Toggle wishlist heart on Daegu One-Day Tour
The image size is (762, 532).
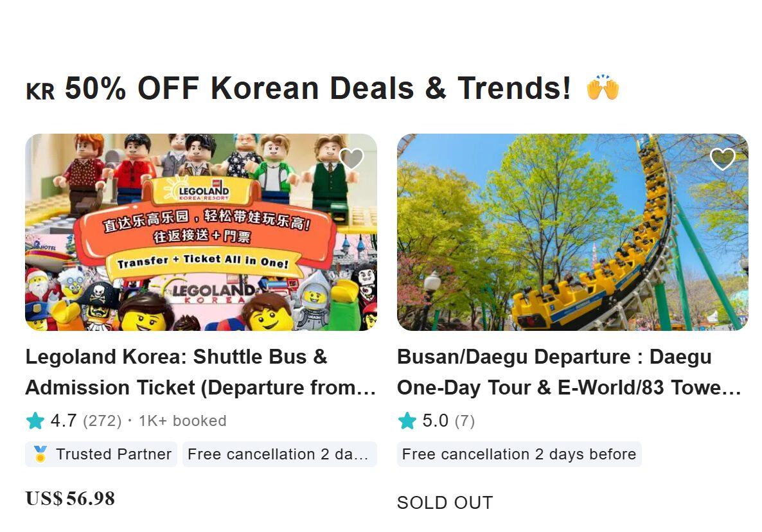tap(722, 159)
